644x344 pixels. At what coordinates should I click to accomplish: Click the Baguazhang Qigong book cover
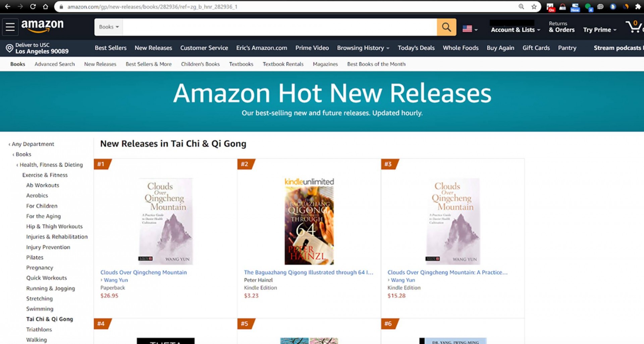tap(309, 225)
